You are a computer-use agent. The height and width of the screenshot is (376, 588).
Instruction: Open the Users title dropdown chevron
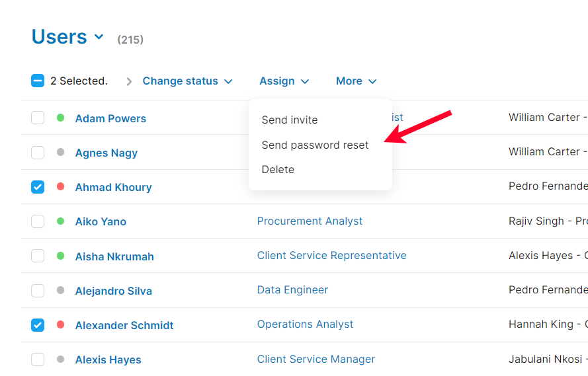pos(99,37)
